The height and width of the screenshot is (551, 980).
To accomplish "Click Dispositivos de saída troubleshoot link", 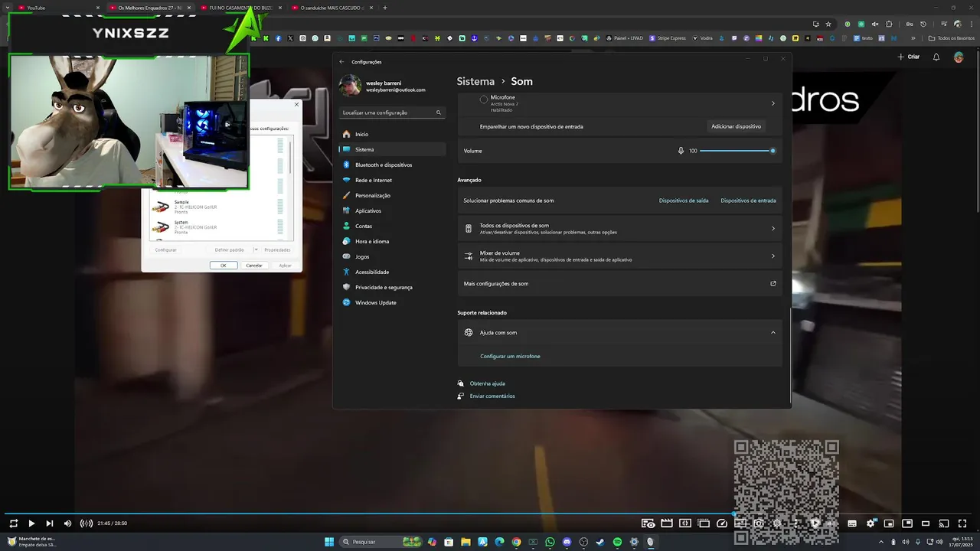I will click(684, 201).
